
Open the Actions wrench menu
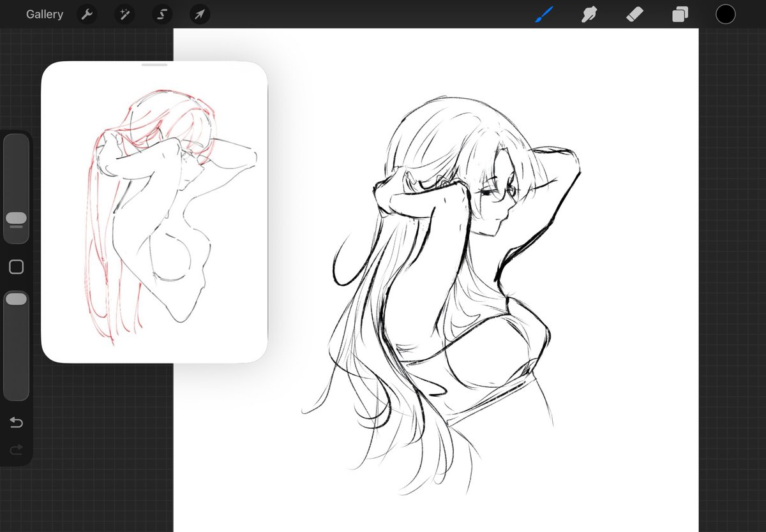pyautogui.click(x=87, y=14)
